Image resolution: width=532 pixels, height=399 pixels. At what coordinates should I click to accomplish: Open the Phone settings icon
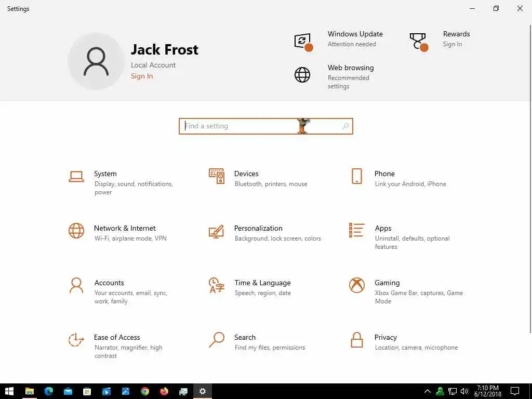tap(357, 176)
